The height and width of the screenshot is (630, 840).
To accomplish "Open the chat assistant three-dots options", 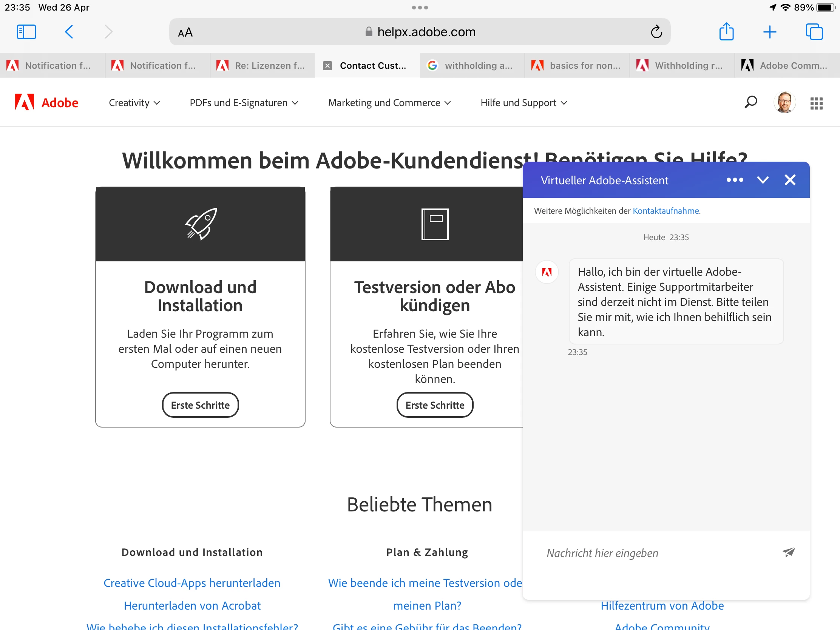I will pos(734,180).
